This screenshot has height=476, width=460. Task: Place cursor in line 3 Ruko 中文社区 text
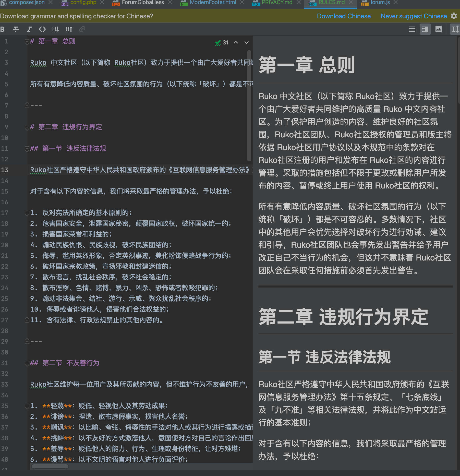[53, 63]
